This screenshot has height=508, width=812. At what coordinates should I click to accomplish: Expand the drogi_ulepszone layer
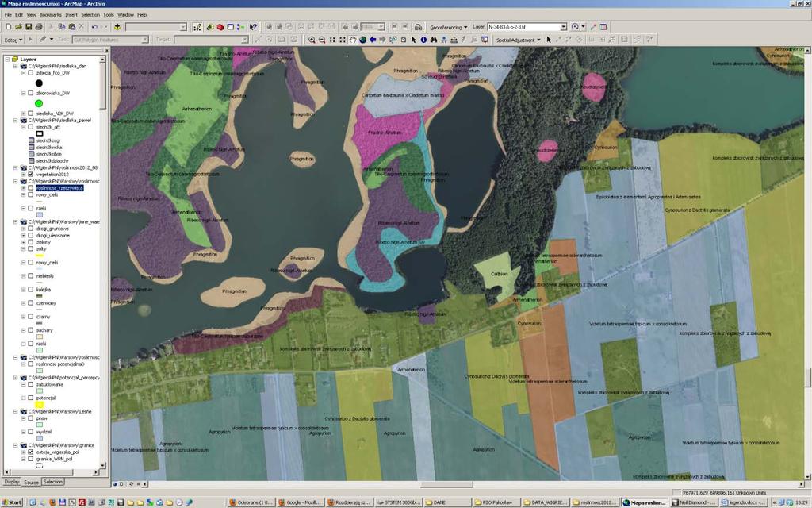point(23,235)
